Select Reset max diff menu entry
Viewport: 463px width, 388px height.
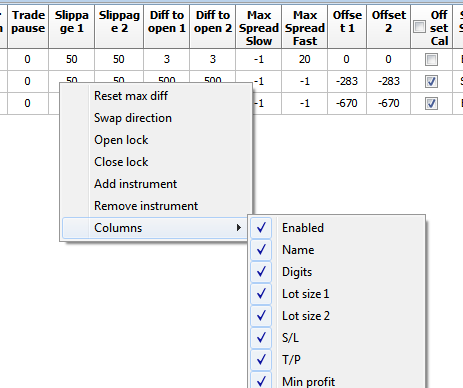[x=156, y=96]
